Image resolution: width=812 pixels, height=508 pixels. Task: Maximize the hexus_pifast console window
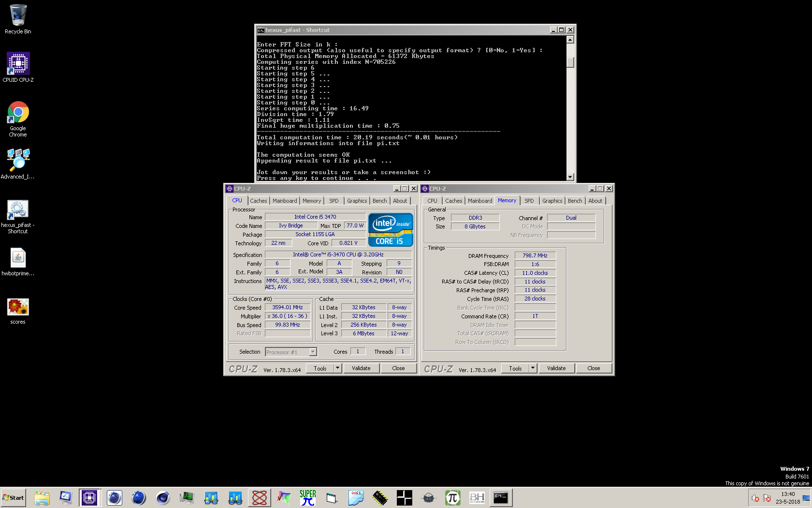pyautogui.click(x=561, y=30)
